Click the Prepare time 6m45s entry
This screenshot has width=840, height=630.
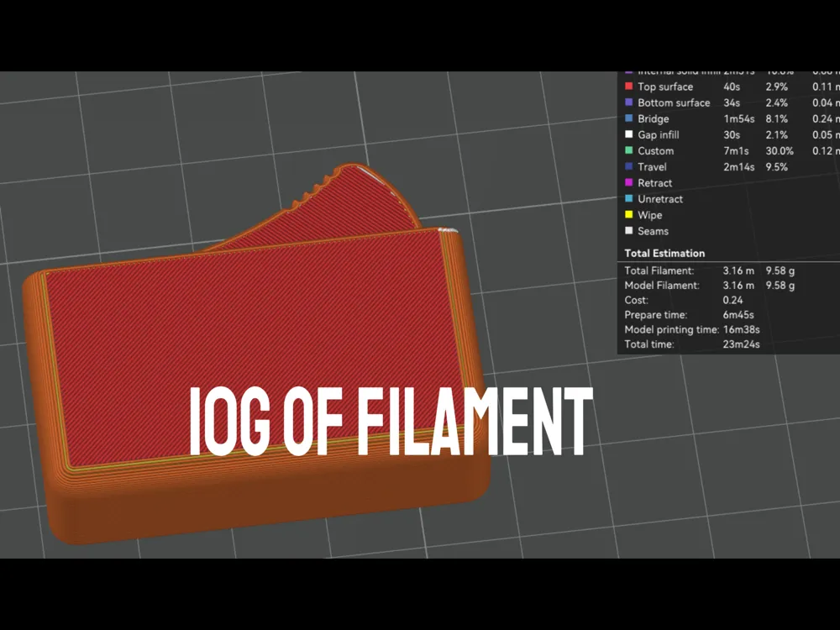[738, 315]
